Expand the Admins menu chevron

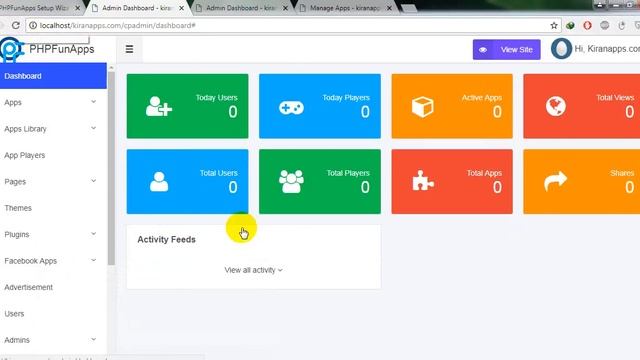coord(93,339)
